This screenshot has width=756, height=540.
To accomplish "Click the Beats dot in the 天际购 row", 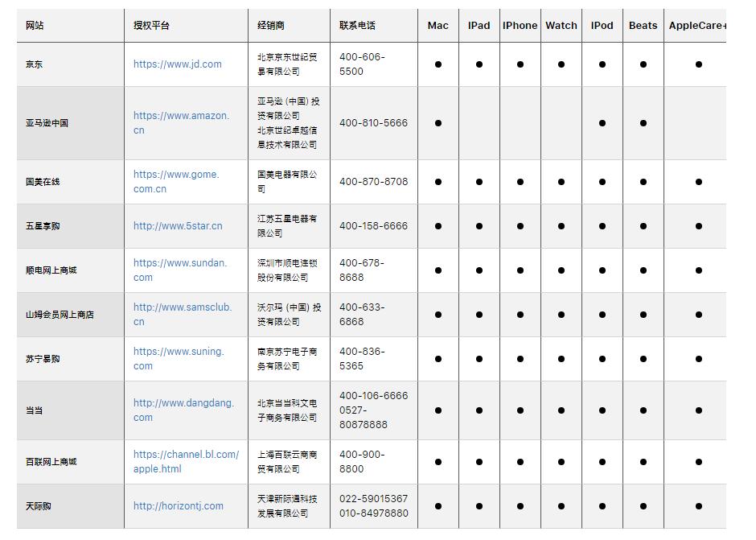I will 643,505.
